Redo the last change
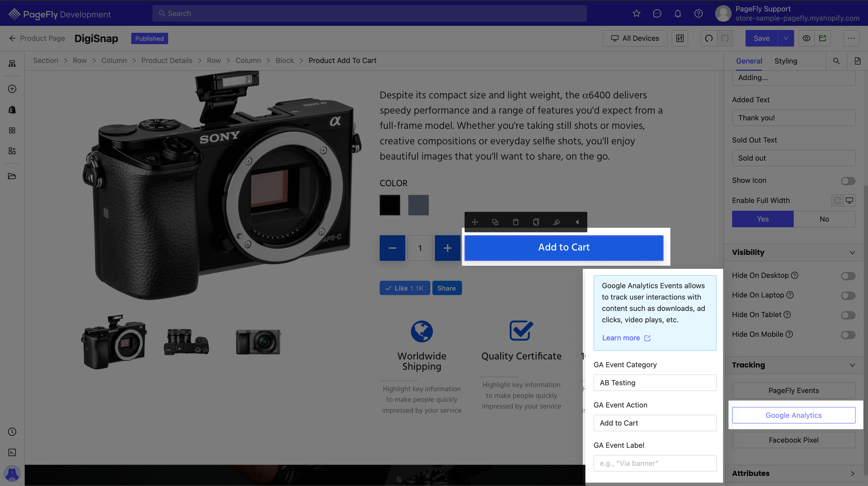Viewport: 868px width, 486px height. pyautogui.click(x=725, y=38)
